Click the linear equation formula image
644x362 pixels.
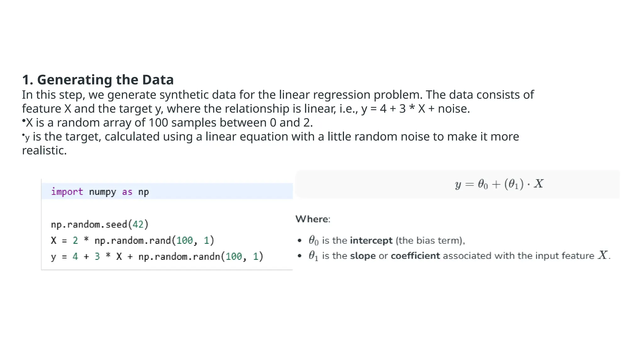click(499, 184)
